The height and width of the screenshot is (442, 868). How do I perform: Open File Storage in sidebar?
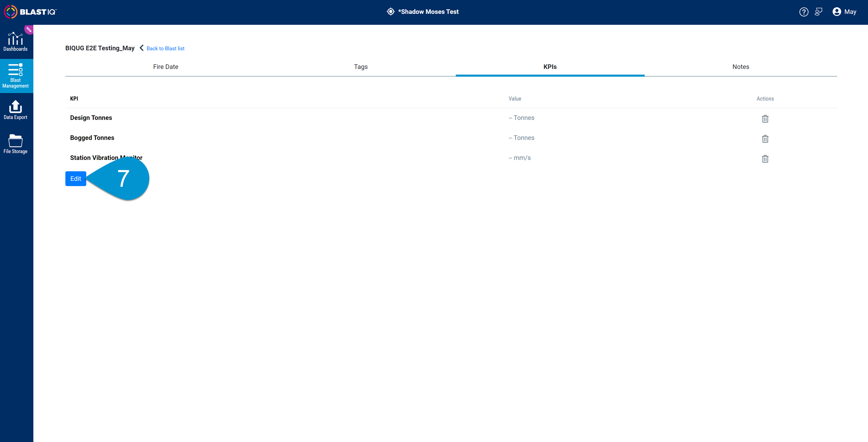pyautogui.click(x=16, y=144)
